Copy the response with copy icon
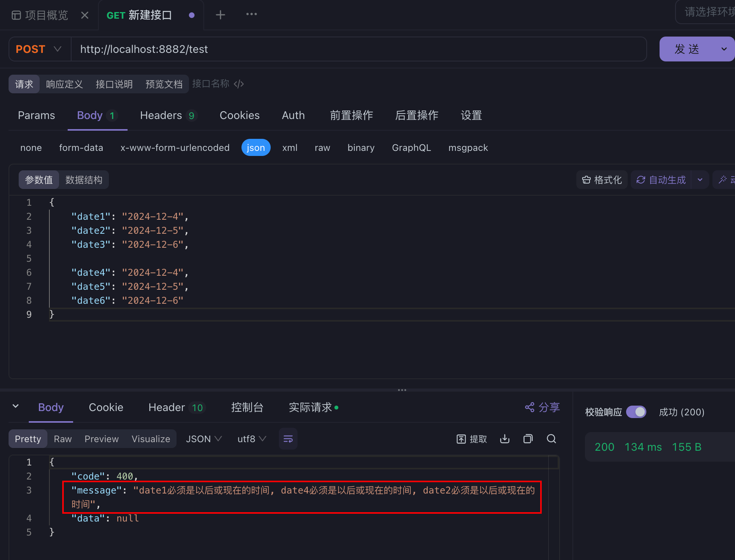735x560 pixels. [528, 439]
